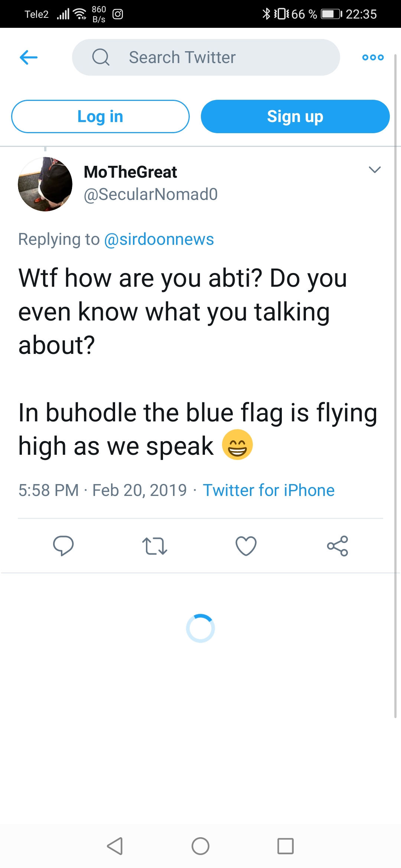The width and height of the screenshot is (401, 868).
Task: Click the search magnifier icon
Action: coord(101,57)
